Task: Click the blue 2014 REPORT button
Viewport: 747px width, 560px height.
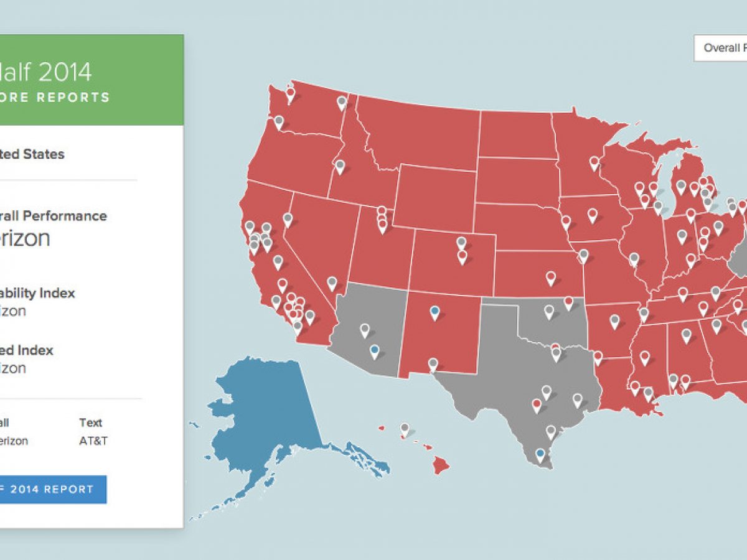Action: coord(53,489)
